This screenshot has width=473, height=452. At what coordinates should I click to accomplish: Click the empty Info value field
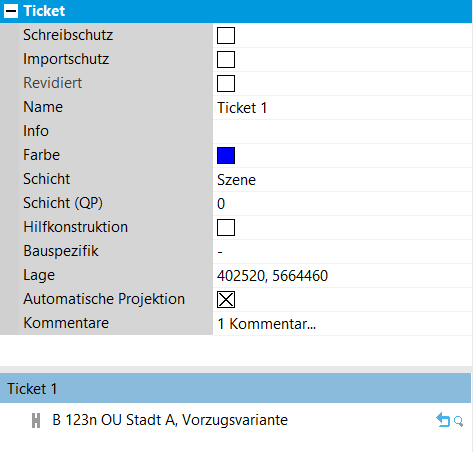click(x=342, y=132)
